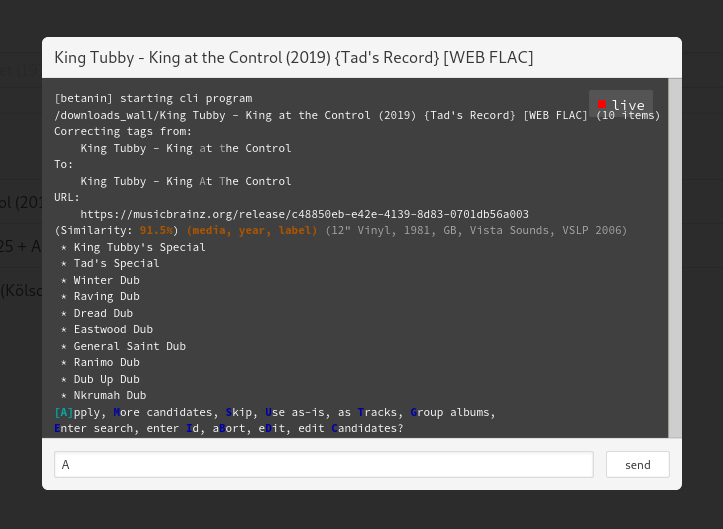Click the To: label line

[64, 165]
